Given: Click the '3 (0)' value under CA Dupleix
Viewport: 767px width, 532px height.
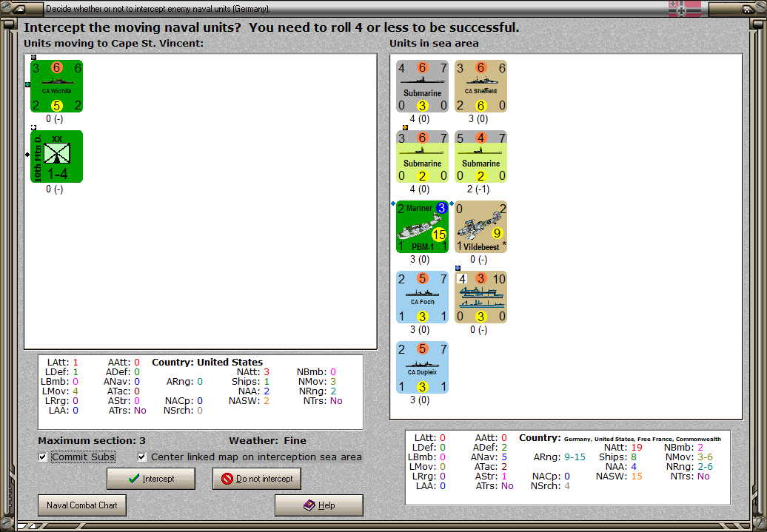Looking at the screenshot, I should pos(420,400).
